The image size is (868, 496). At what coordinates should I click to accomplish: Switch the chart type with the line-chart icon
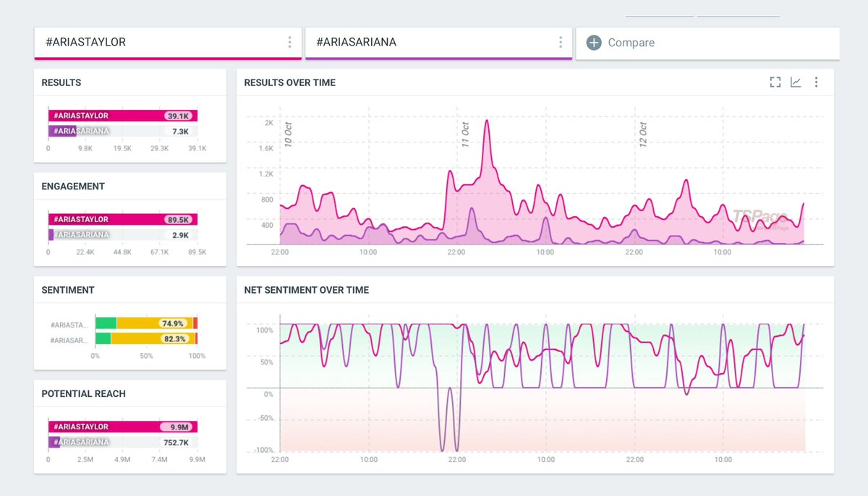tap(796, 82)
